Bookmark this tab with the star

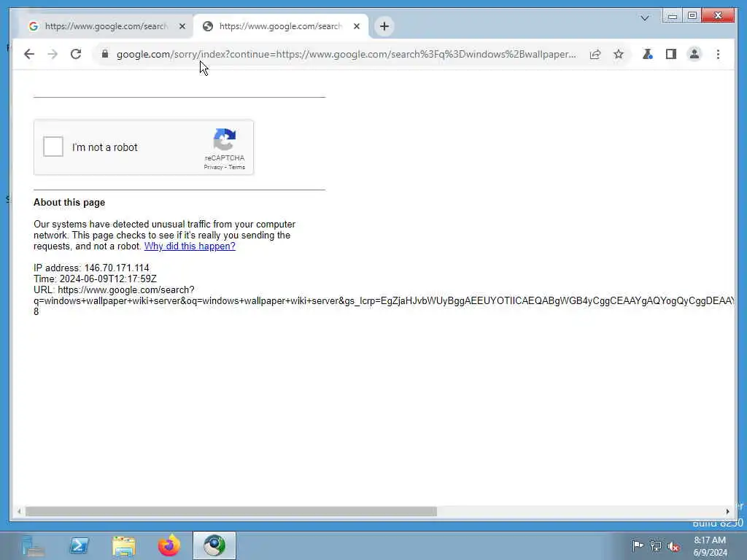point(619,54)
